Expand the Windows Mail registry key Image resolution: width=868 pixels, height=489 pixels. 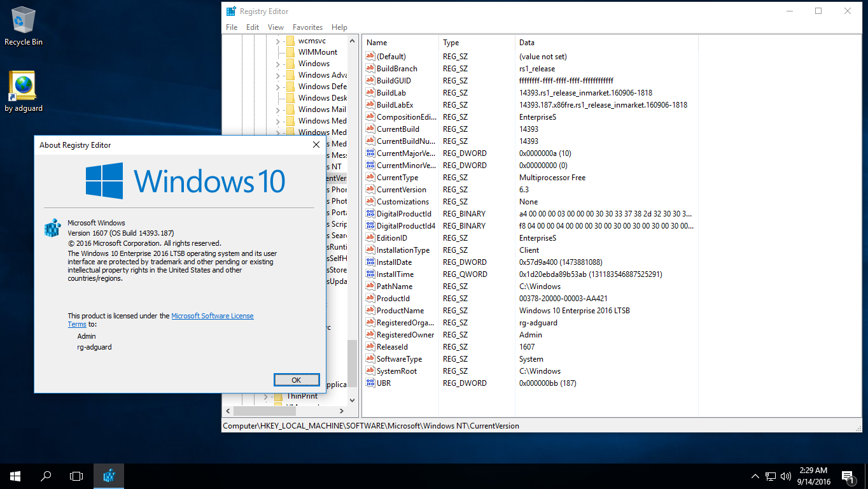(x=278, y=110)
